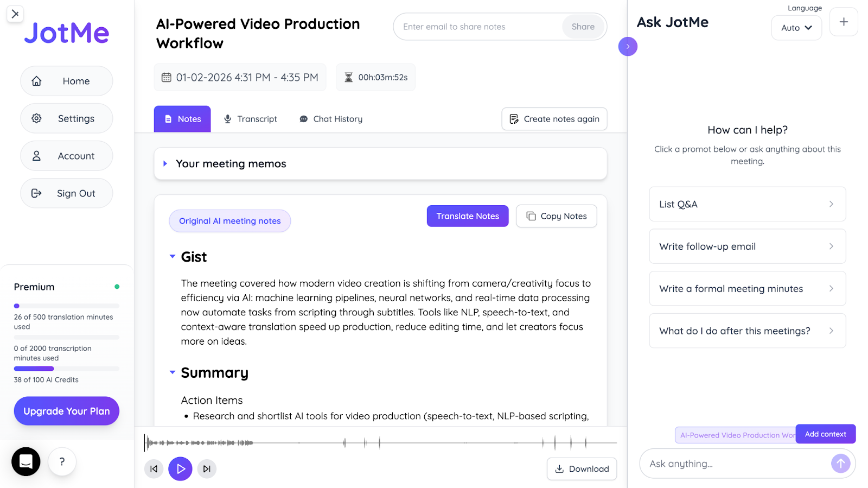Click the 'Action Items' heading
Viewport: 868px width, 488px height.
(x=212, y=400)
